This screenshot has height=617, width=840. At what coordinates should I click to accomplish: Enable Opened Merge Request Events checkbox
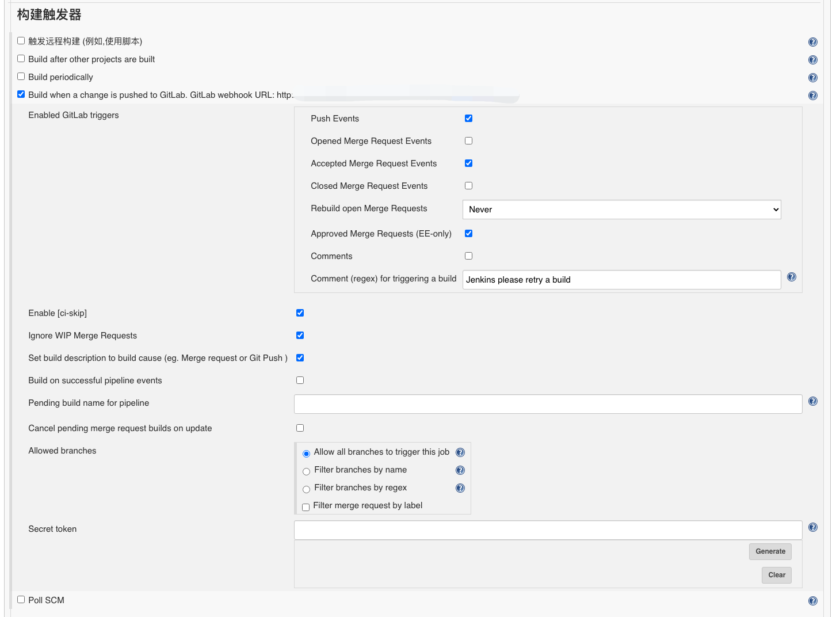click(x=468, y=141)
